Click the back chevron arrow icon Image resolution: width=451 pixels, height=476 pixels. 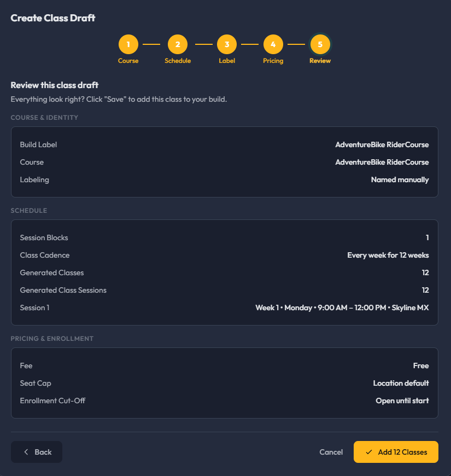click(x=26, y=452)
